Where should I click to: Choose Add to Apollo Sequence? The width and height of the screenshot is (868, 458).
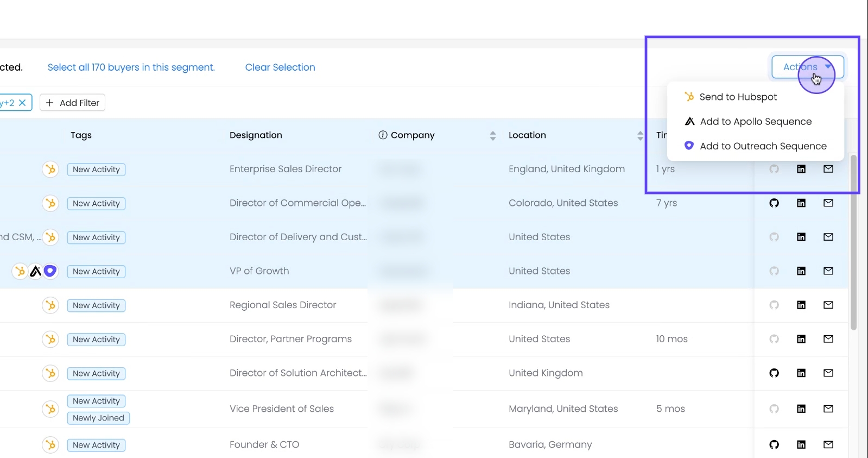755,122
